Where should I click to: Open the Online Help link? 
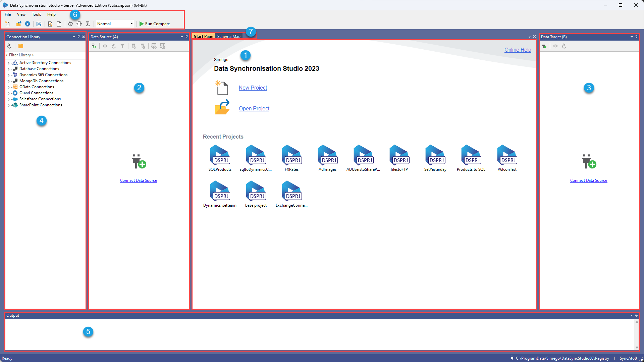point(518,50)
